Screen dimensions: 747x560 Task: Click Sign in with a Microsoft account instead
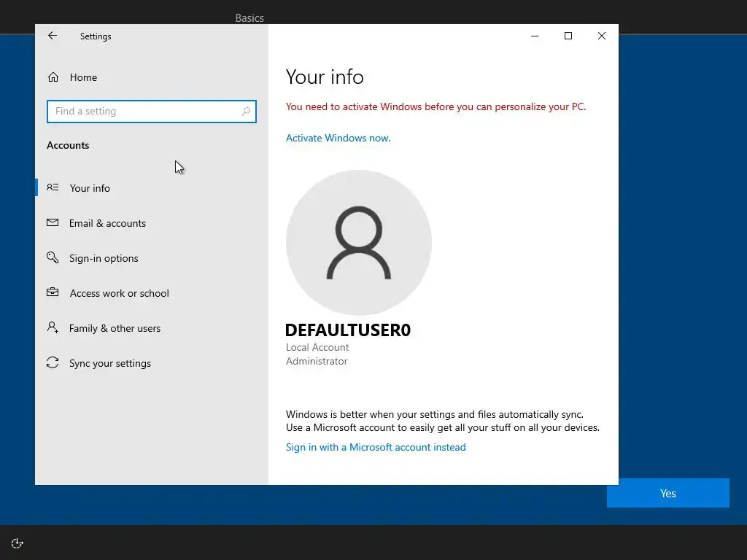(376, 447)
